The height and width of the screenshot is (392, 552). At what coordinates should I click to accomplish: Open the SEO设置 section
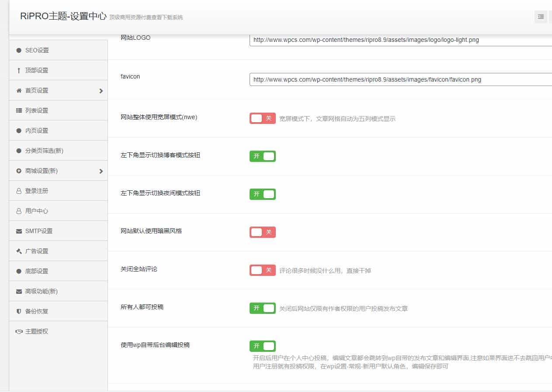[58, 50]
